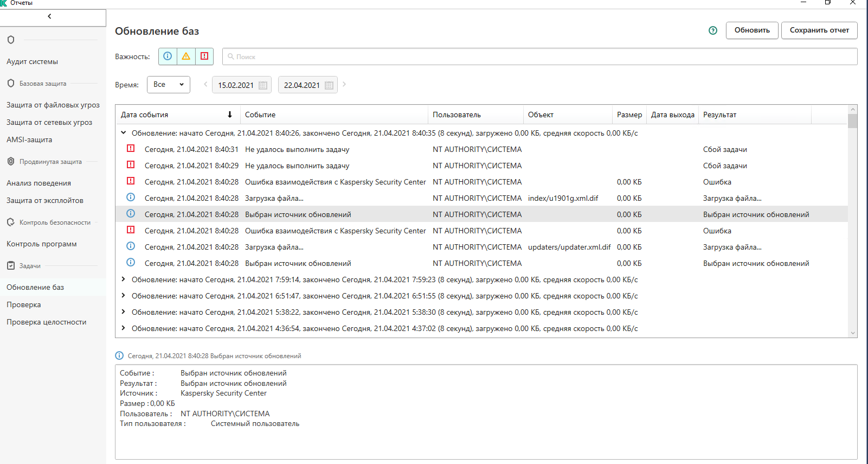
Task: Open the Время dropdown showing Все
Action: point(169,85)
